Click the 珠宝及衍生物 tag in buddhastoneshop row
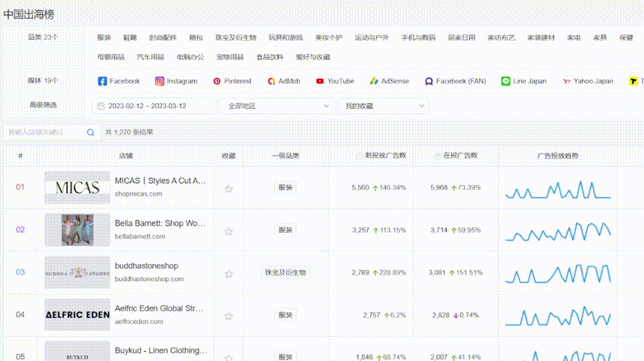The image size is (644, 361). (285, 272)
